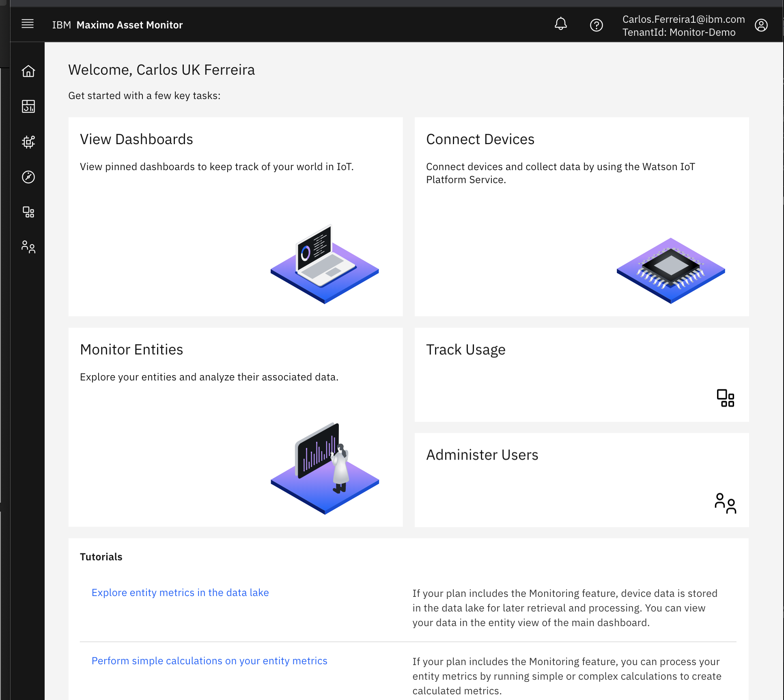This screenshot has width=784, height=700.
Task: Open the Track Usage card title
Action: point(465,350)
